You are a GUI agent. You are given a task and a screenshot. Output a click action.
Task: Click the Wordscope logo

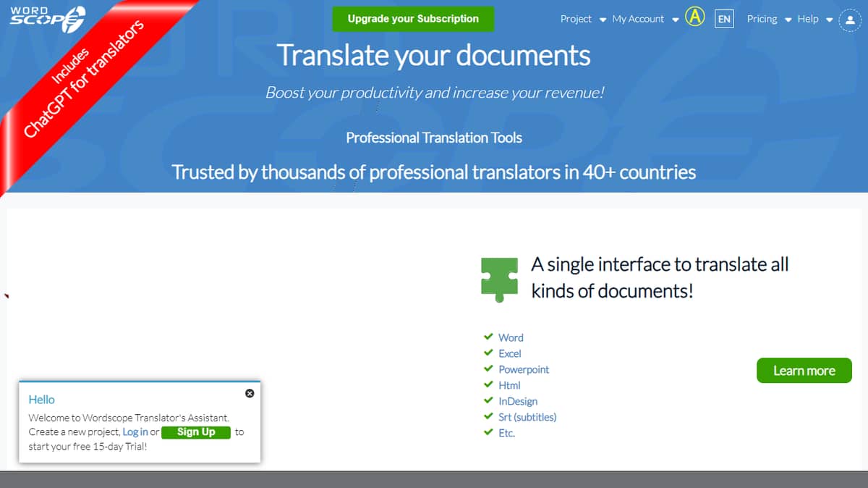click(x=47, y=20)
